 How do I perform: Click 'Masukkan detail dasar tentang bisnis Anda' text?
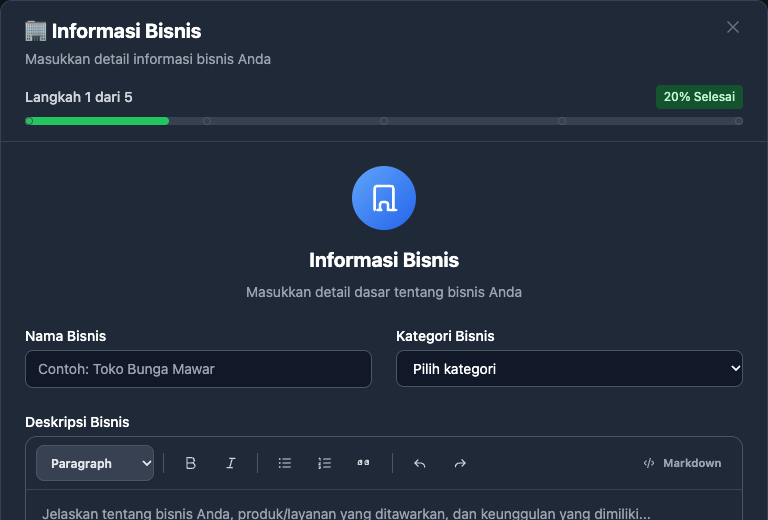384,292
